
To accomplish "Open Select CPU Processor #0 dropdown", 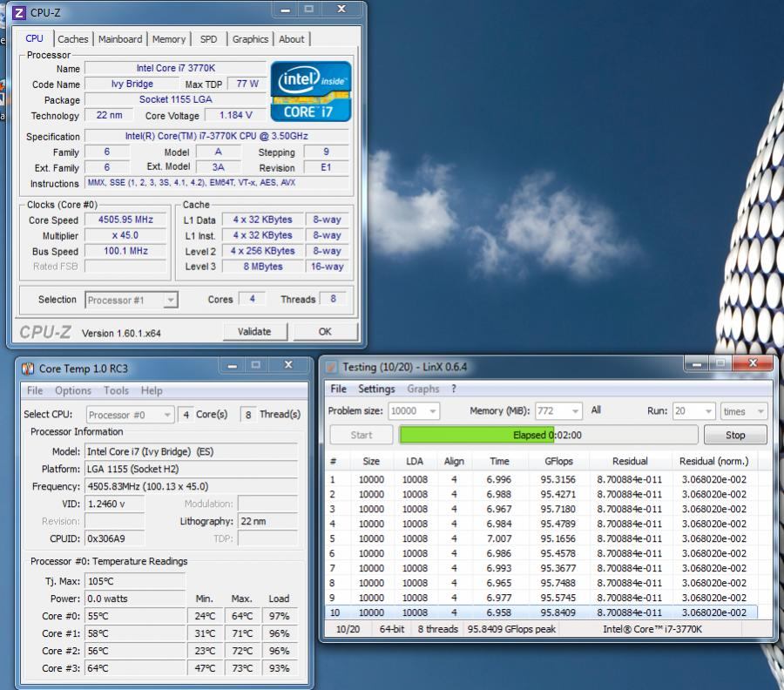I will [130, 415].
